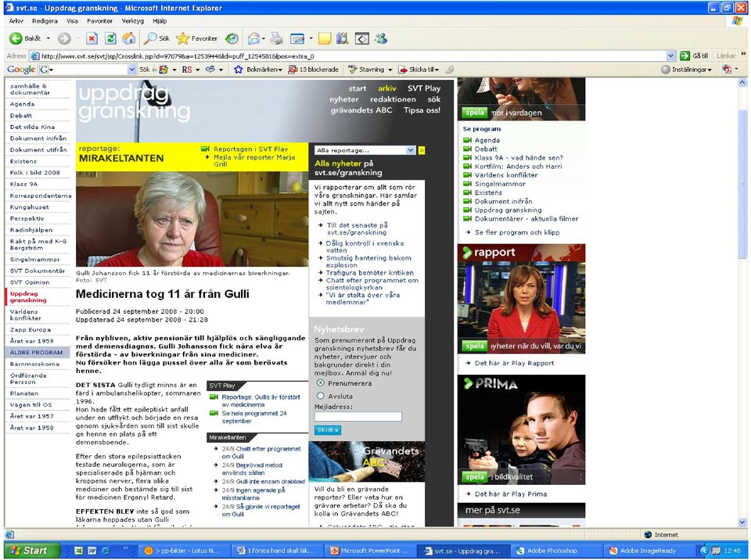Click the Google toolbar RS icon
The height and width of the screenshot is (560, 751).
[x=187, y=70]
